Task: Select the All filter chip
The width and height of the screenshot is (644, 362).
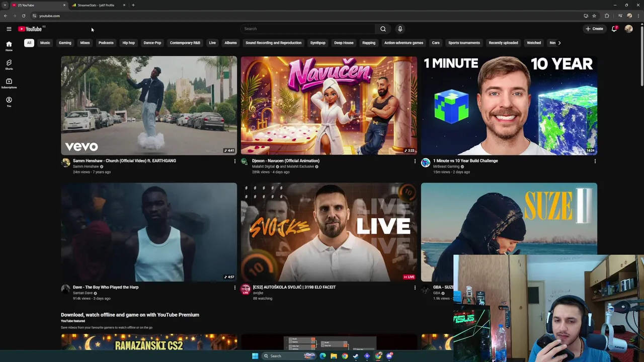Action: point(29,43)
